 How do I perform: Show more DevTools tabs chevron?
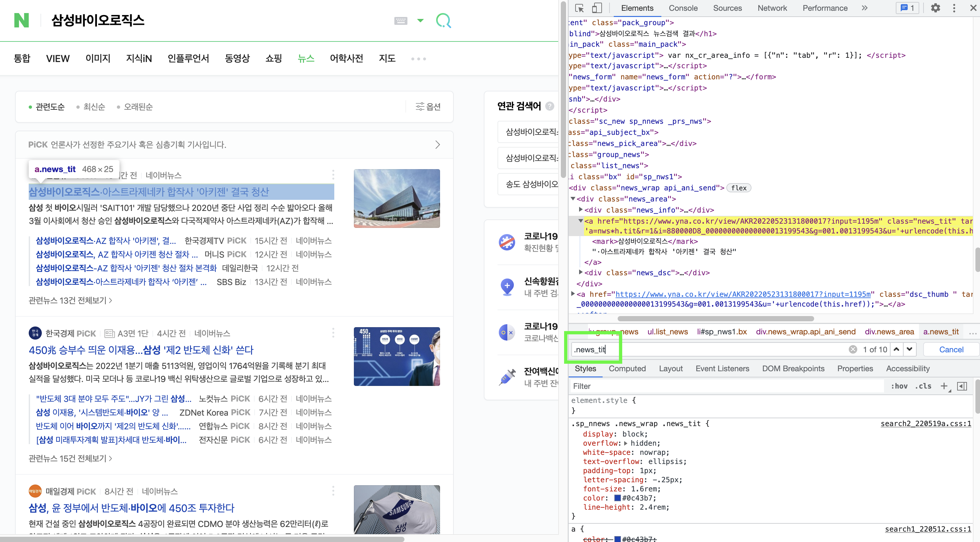(864, 8)
